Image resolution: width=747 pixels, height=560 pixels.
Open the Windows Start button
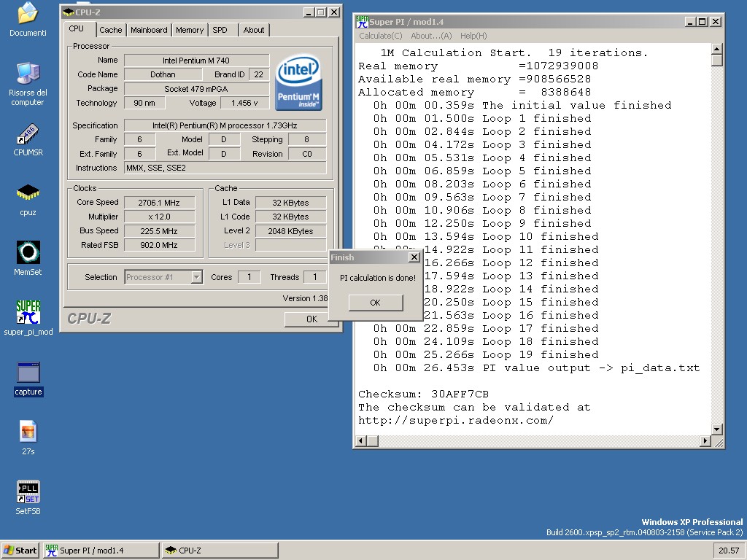(x=20, y=550)
